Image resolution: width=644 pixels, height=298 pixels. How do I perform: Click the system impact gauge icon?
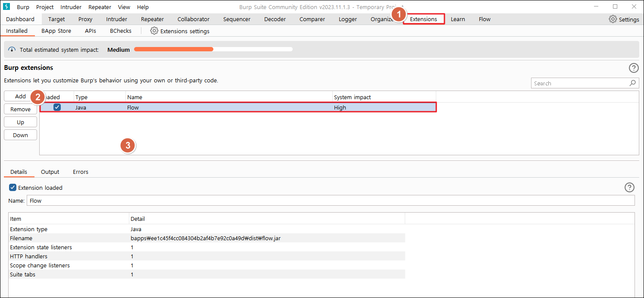click(x=12, y=50)
